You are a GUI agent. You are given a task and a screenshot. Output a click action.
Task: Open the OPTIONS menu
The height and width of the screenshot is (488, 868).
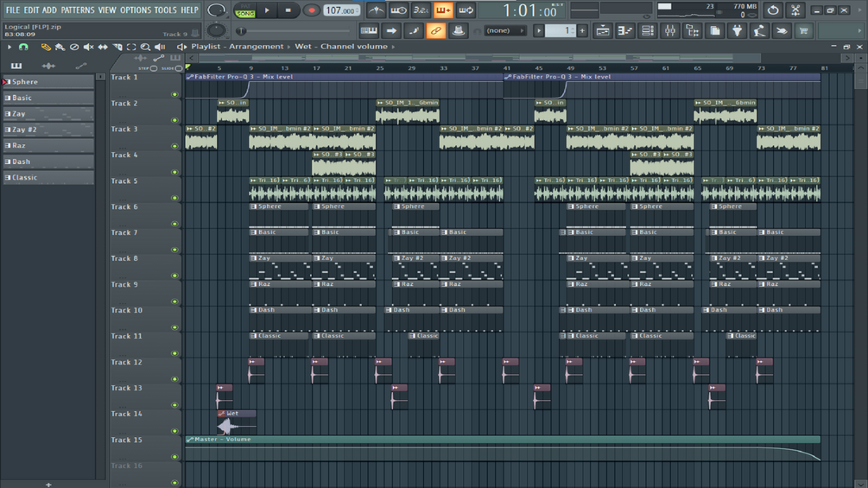tap(136, 10)
